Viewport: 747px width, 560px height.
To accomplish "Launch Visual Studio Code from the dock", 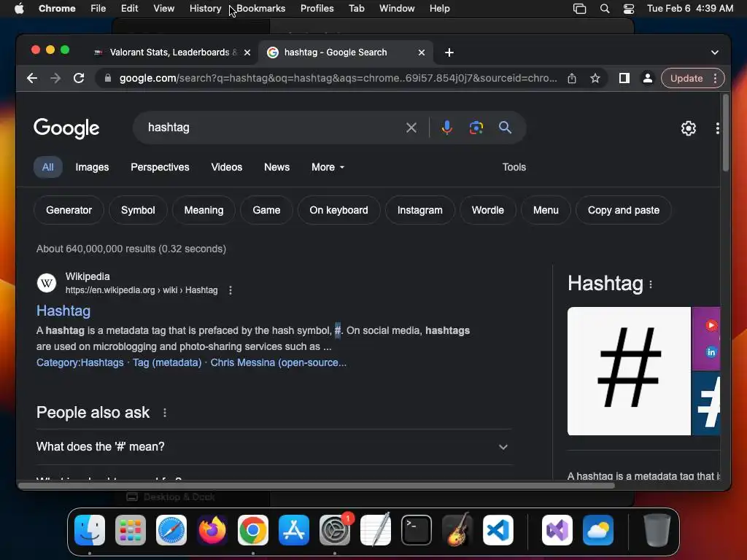I will pos(498,530).
